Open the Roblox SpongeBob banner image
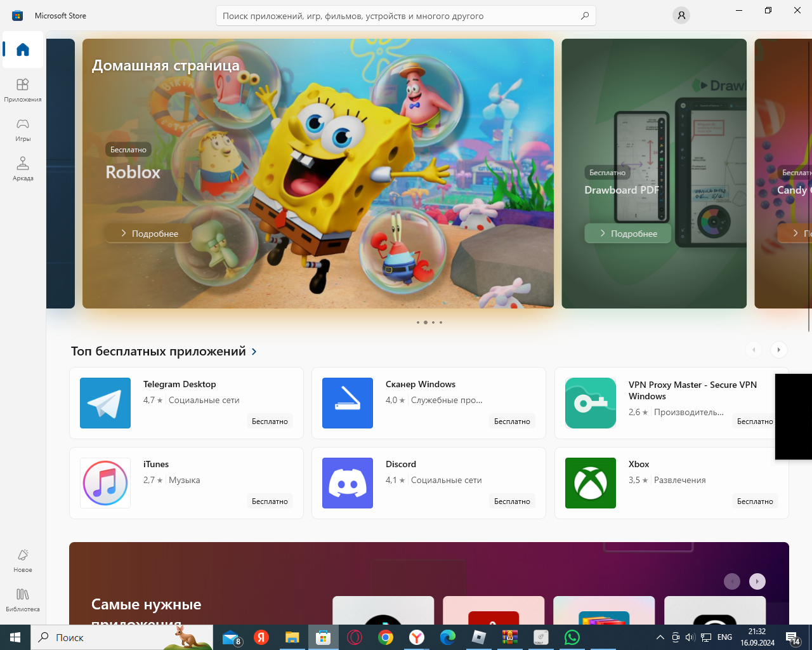The image size is (812, 650). click(x=318, y=173)
